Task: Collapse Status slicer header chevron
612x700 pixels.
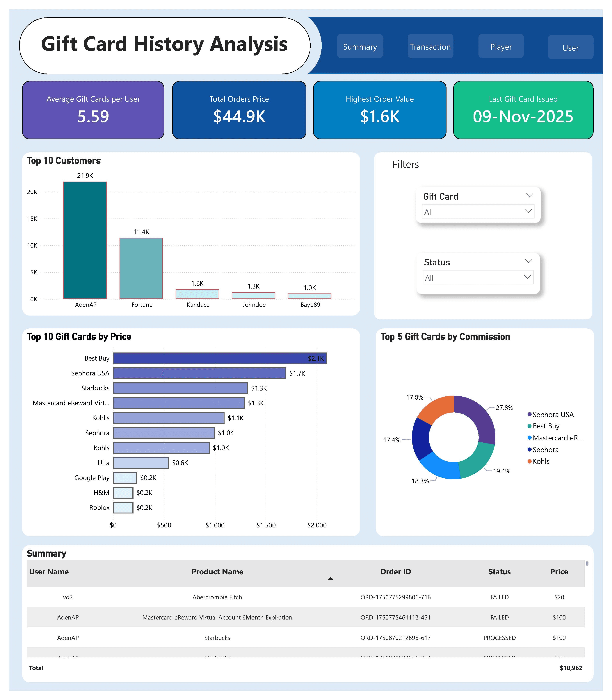Action: pos(528,261)
